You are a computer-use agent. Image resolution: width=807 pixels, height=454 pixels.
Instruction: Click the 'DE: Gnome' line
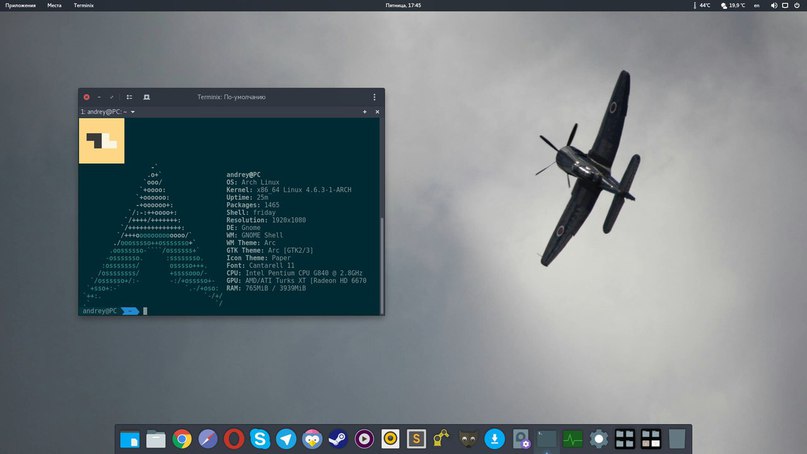pos(243,228)
